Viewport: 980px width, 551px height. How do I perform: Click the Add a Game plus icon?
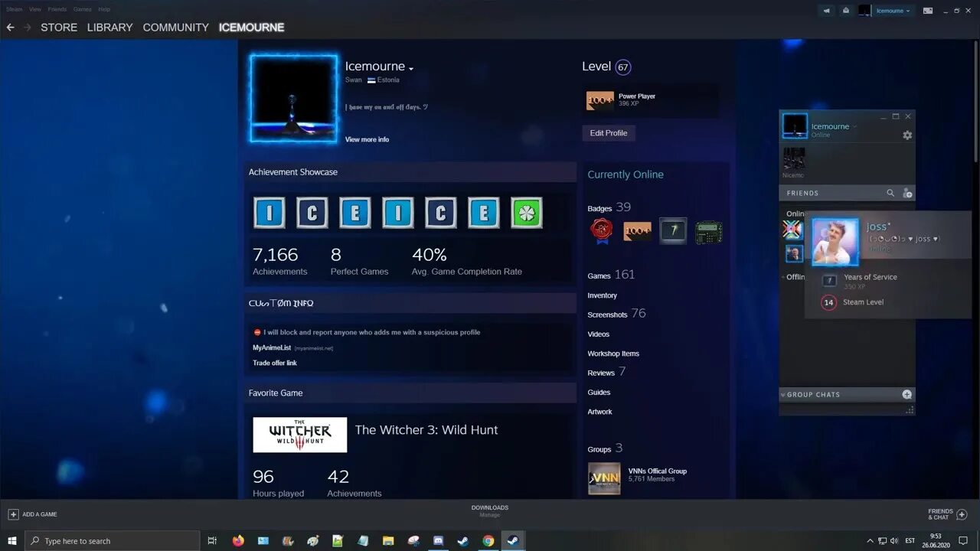coord(13,514)
